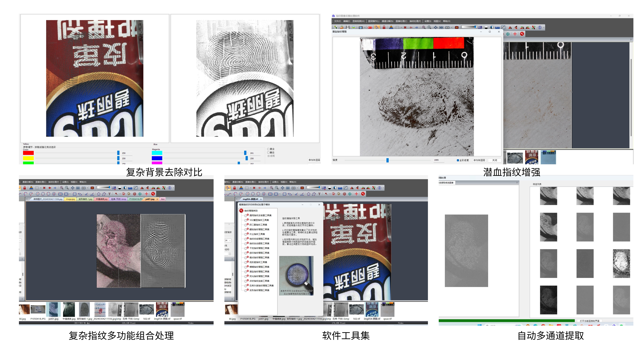Click the 强度 slider handle
644x350 pixels.
pyautogui.click(x=387, y=160)
